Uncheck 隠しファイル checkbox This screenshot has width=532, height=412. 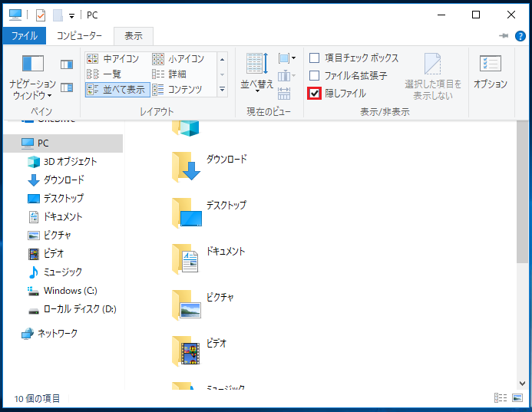(x=314, y=94)
